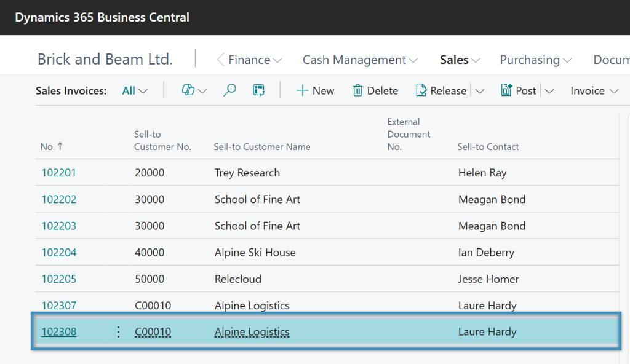The height and width of the screenshot is (364, 630).
Task: Select C00010 in row 102307
Action: [x=153, y=306]
